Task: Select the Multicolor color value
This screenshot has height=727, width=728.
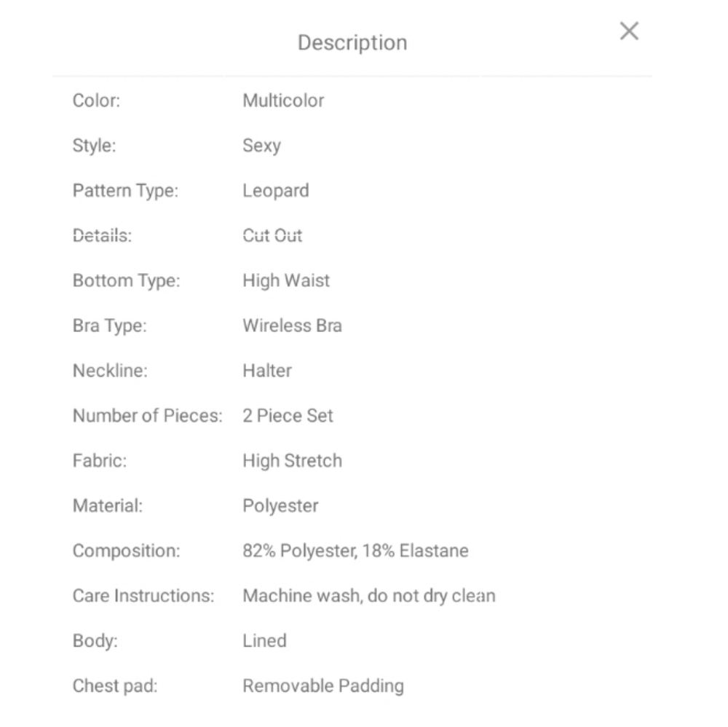Action: 283,101
